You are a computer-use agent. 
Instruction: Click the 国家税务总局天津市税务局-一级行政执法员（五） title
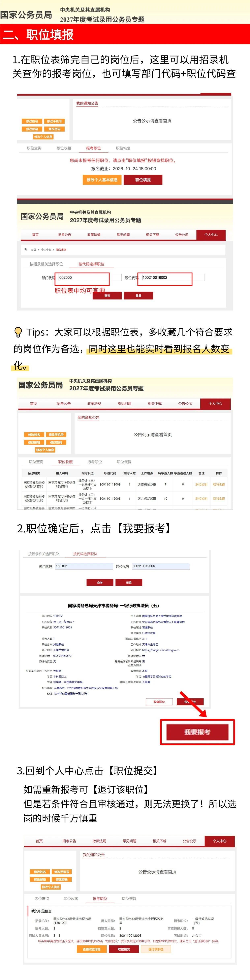(114, 605)
